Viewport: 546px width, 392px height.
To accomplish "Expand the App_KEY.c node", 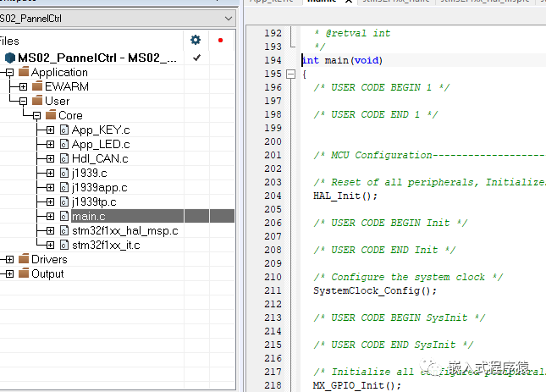I will tap(51, 130).
